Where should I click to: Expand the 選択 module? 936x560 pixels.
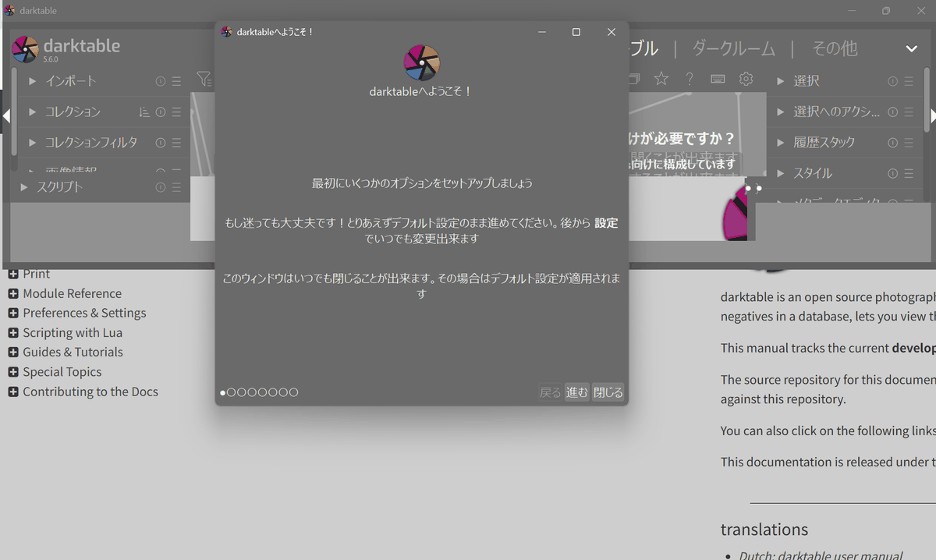point(781,81)
